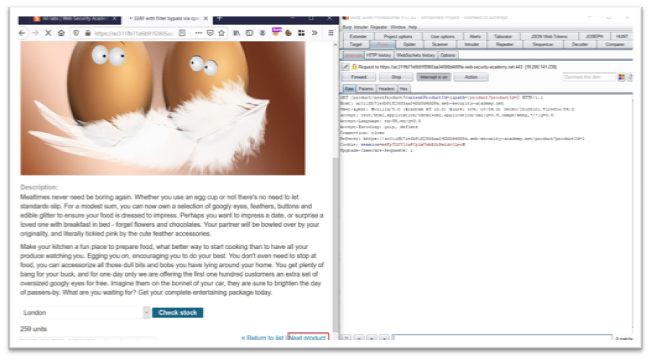Go back with the browser back arrow

22,33
